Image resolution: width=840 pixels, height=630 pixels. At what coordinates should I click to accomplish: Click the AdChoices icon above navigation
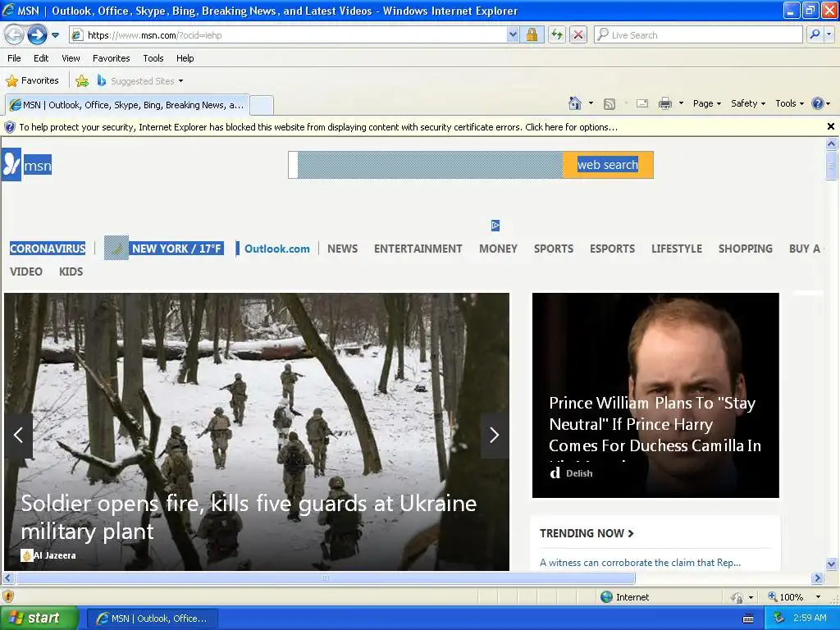click(495, 226)
